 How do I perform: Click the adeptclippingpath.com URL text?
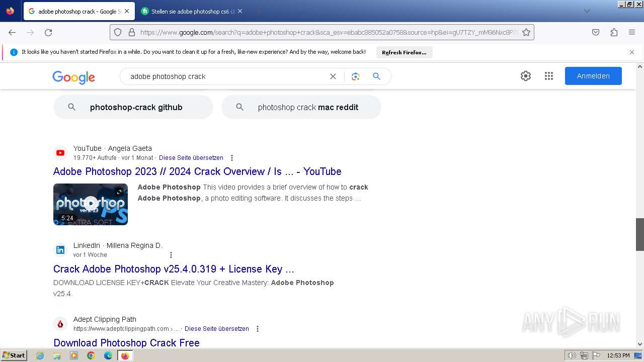(126, 329)
